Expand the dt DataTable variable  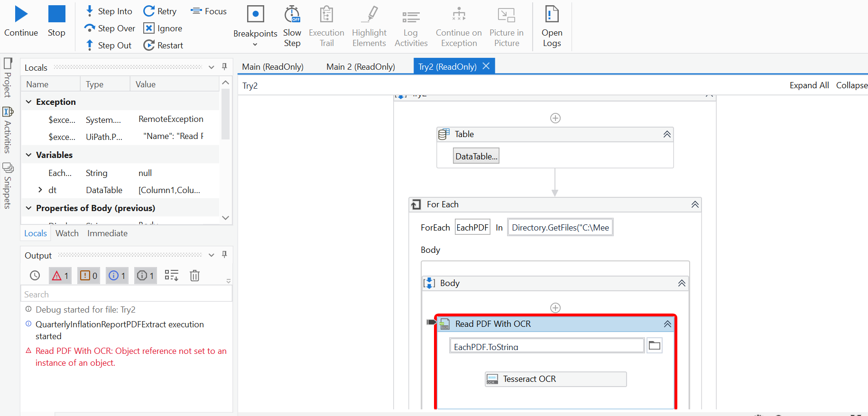pos(40,190)
